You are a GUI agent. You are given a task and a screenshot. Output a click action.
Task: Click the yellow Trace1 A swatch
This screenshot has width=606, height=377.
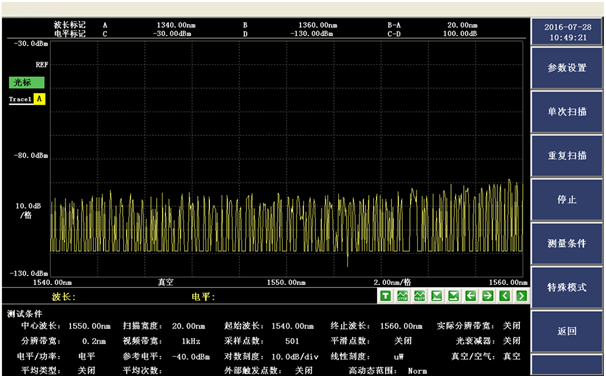coord(39,99)
